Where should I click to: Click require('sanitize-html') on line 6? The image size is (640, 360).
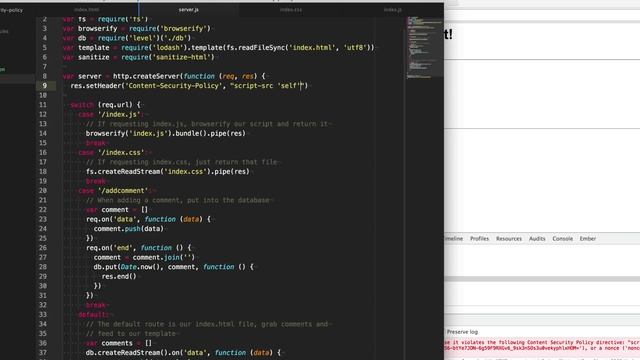point(168,57)
